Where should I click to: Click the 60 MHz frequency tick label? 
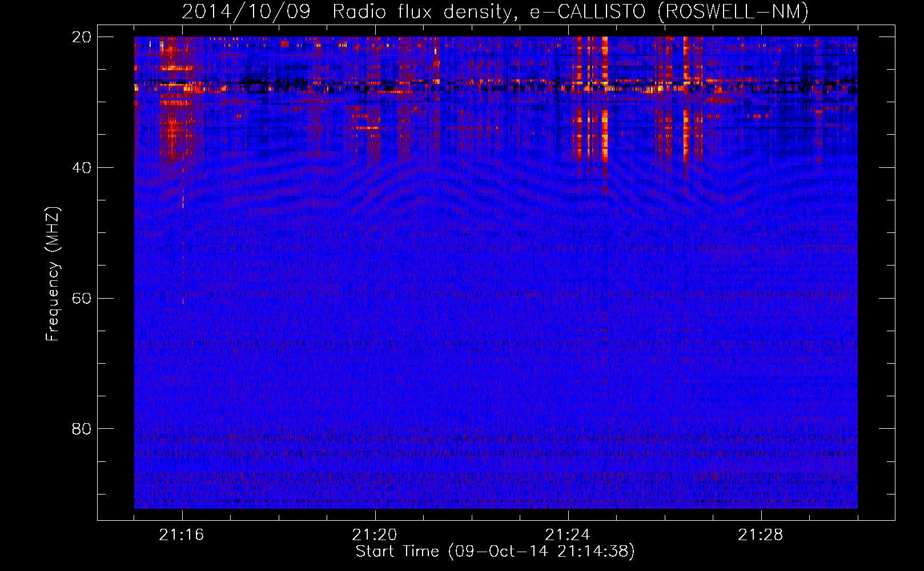coord(82,299)
